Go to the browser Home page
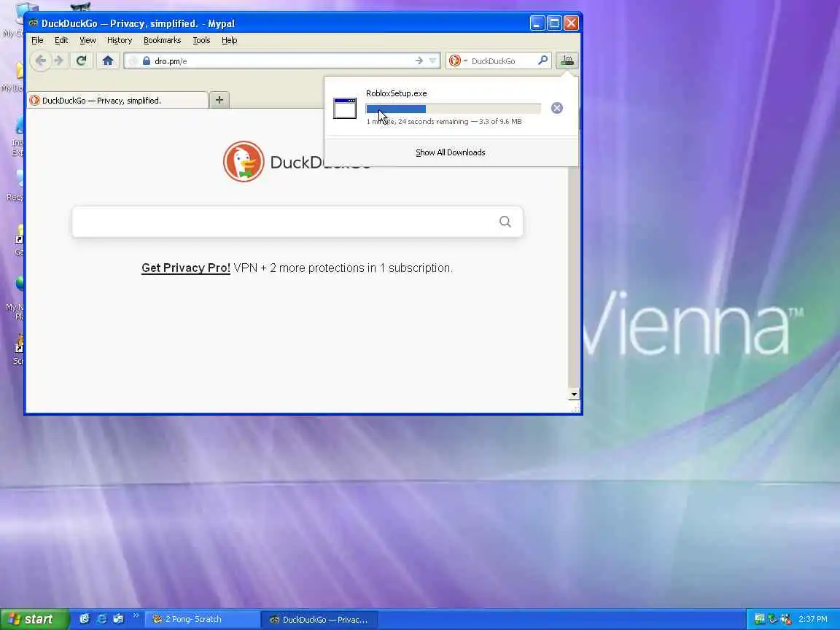 (108, 61)
